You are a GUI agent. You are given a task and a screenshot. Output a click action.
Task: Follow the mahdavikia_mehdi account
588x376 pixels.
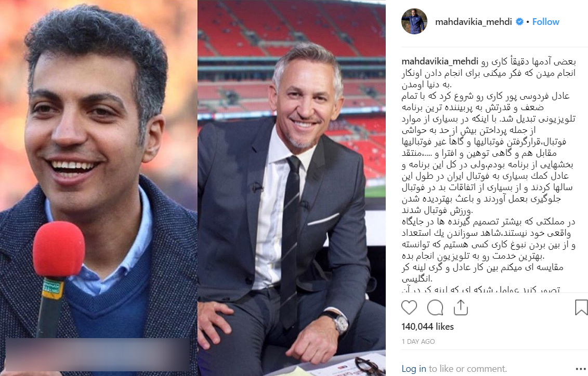pos(545,22)
